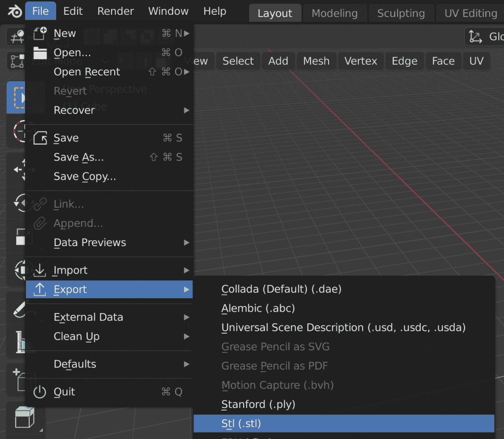Open the Vertex menu in viewport header
504x439 pixels.
click(361, 61)
